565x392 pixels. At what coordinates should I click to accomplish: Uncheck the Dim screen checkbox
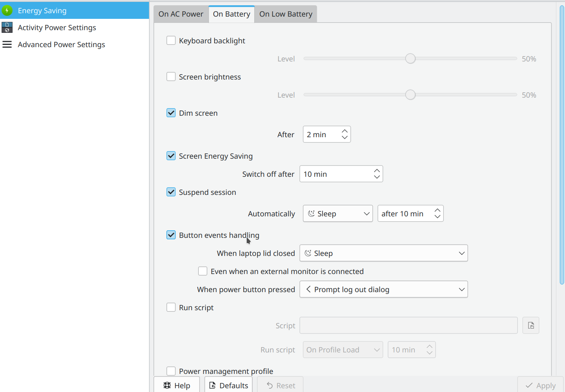click(x=171, y=113)
